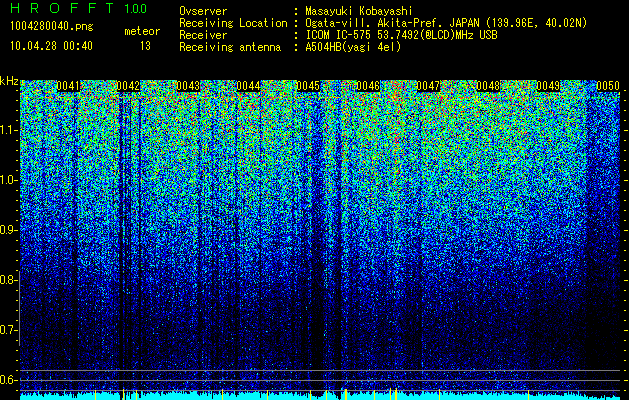Click the Ovserver field label
The height and width of the screenshot is (400, 629).
coord(203,11)
